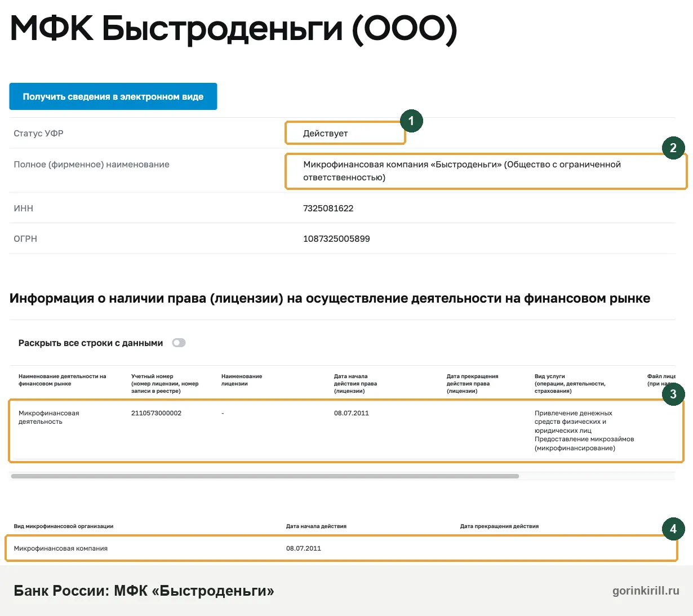Select the OGRN value 1087325005899

tap(336, 238)
